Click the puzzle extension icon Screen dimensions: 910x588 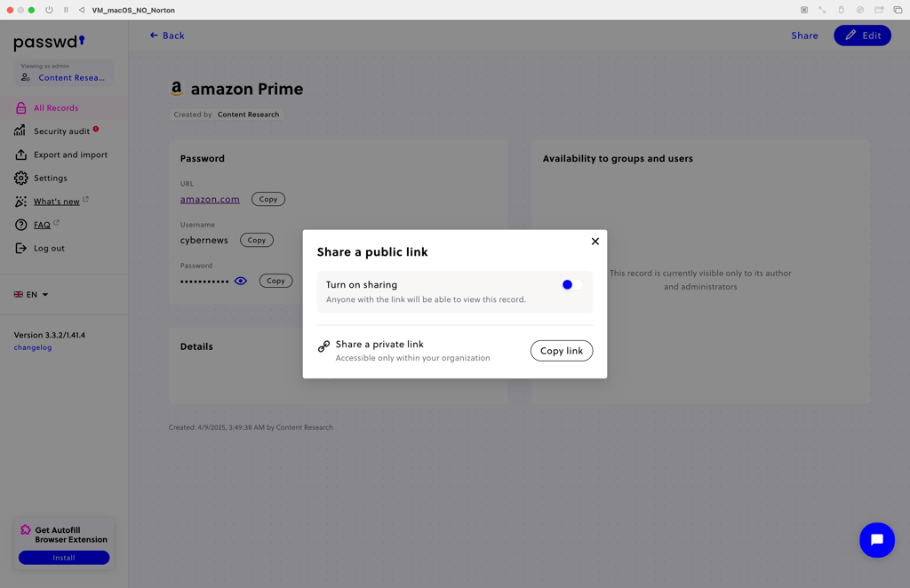26,530
